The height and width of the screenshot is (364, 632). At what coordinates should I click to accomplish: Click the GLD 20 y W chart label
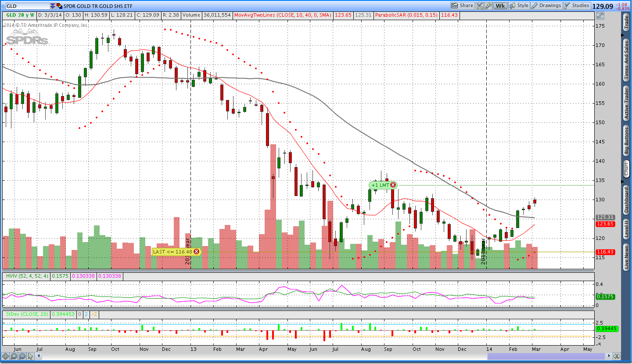pyautogui.click(x=20, y=15)
